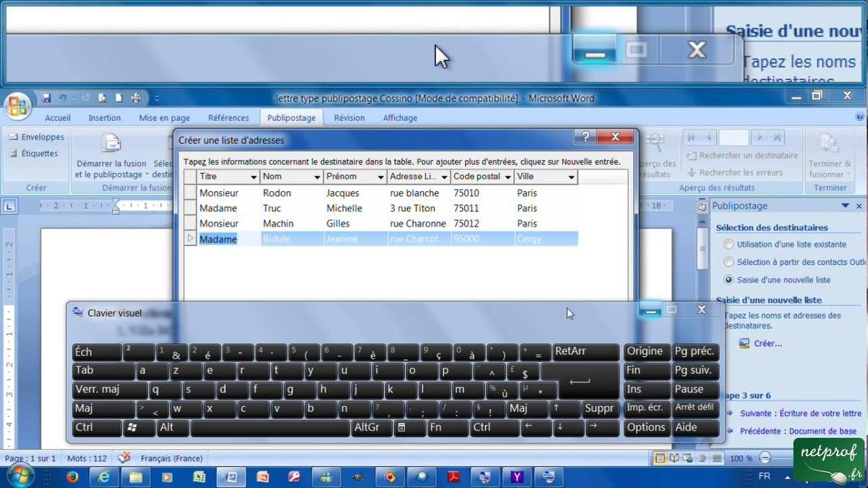The width and height of the screenshot is (868, 488).
Task: Click the 100 % zoom level indicator
Action: click(741, 458)
